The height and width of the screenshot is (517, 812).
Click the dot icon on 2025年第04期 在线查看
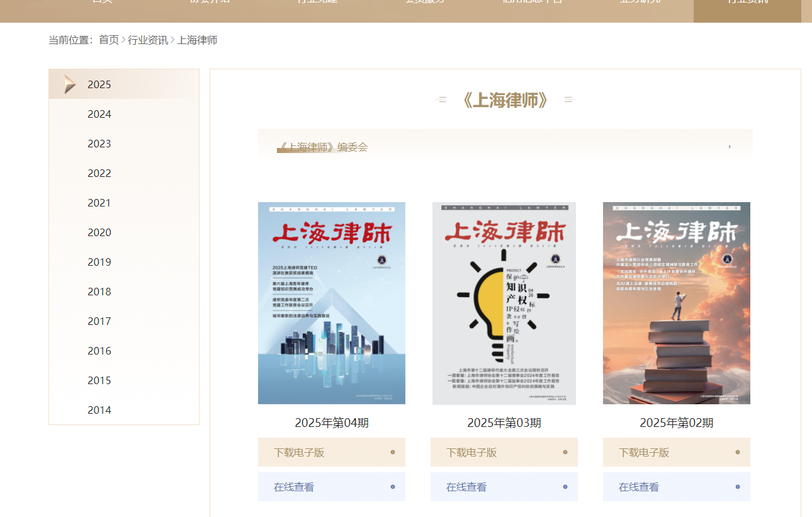[393, 487]
